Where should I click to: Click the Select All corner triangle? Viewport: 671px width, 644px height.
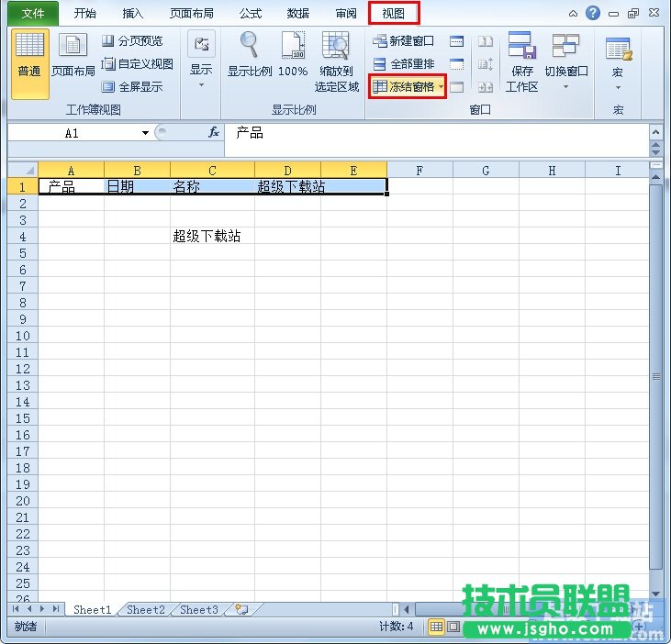tap(23, 171)
